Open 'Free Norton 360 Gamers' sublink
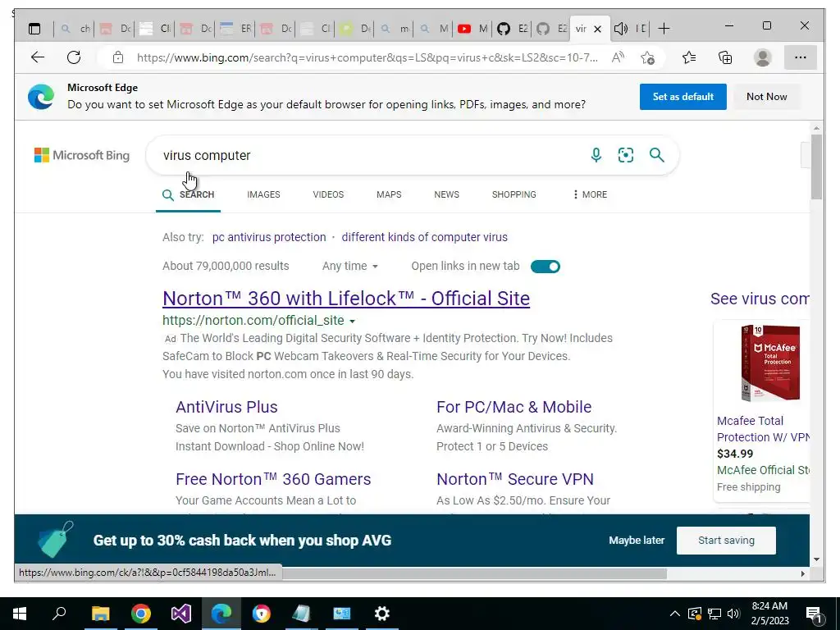The image size is (840, 630). (x=273, y=479)
